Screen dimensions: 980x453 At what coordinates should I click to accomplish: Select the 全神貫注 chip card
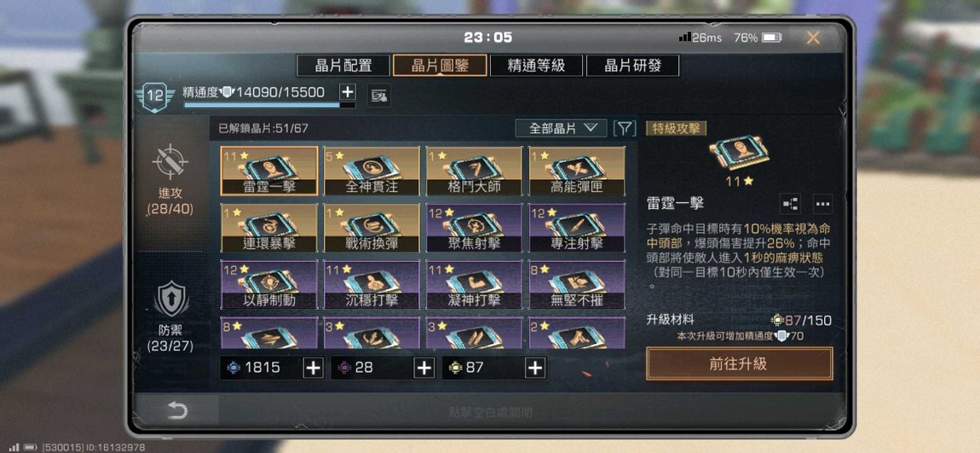point(372,171)
